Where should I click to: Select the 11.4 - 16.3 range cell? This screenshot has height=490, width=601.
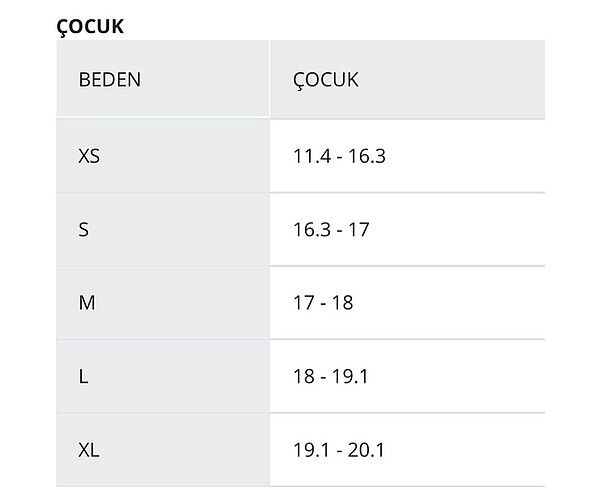(339, 155)
